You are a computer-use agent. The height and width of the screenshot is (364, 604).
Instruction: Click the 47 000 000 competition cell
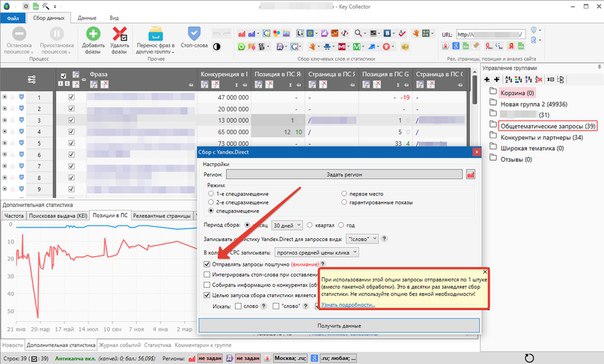pos(224,97)
